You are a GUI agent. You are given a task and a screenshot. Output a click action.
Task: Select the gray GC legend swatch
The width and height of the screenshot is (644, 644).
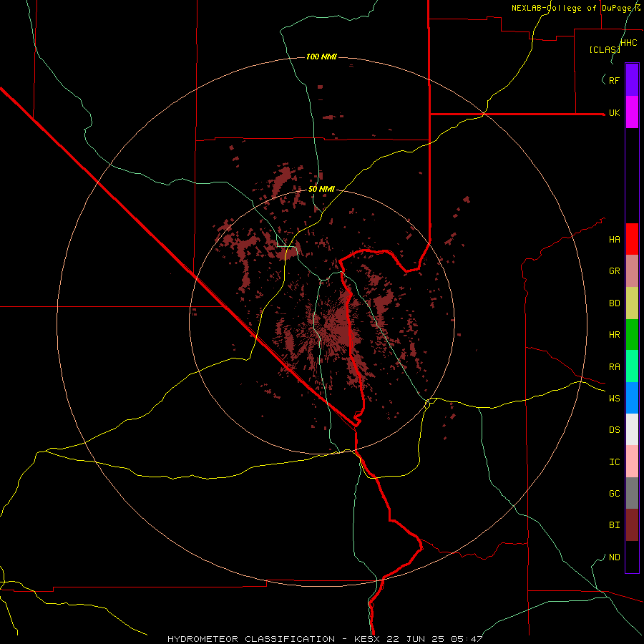(632, 493)
